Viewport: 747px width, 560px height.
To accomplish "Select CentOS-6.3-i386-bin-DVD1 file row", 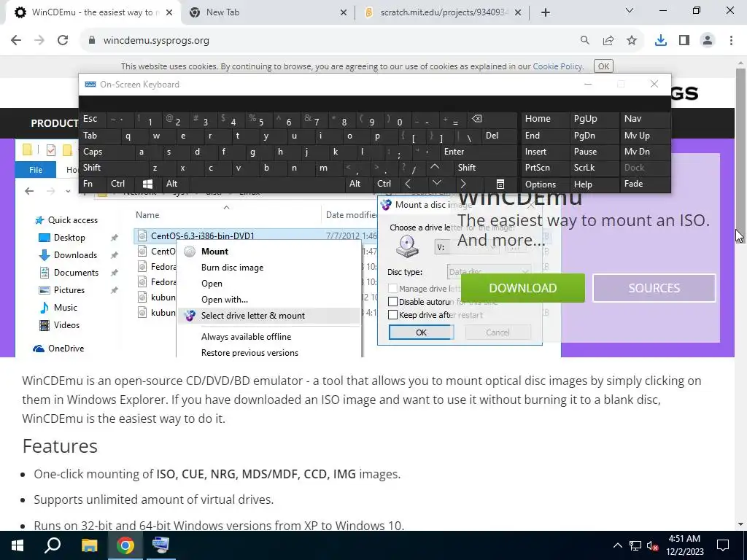I will click(x=255, y=236).
